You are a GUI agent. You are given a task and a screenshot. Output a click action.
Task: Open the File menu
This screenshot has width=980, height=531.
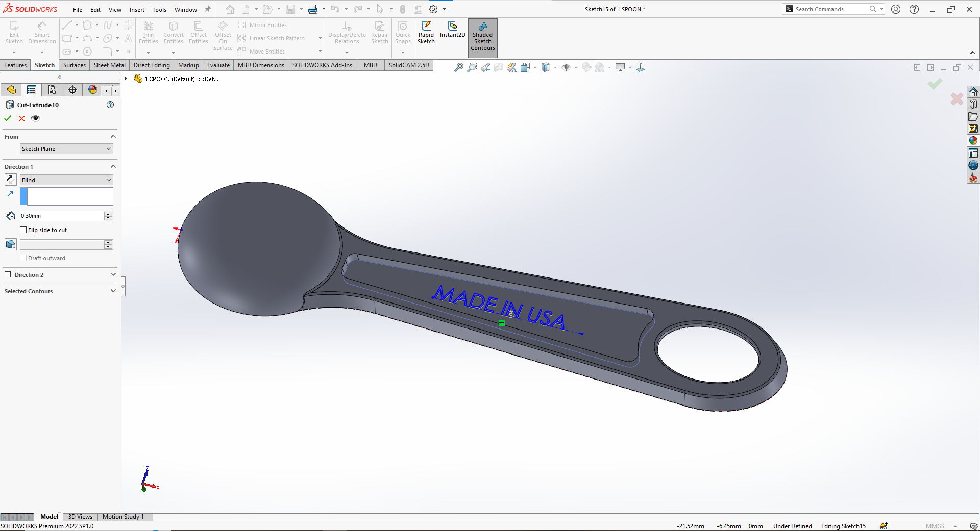(78, 10)
